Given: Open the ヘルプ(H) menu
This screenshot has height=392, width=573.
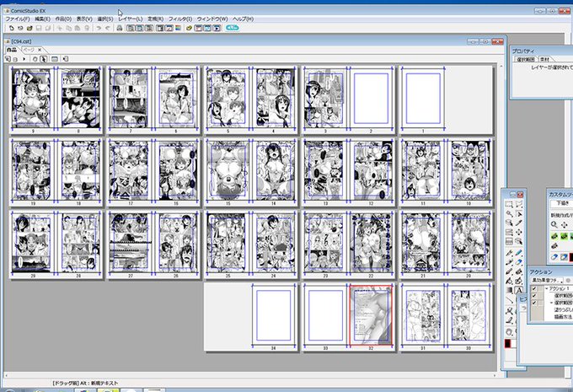Looking at the screenshot, I should 243,19.
